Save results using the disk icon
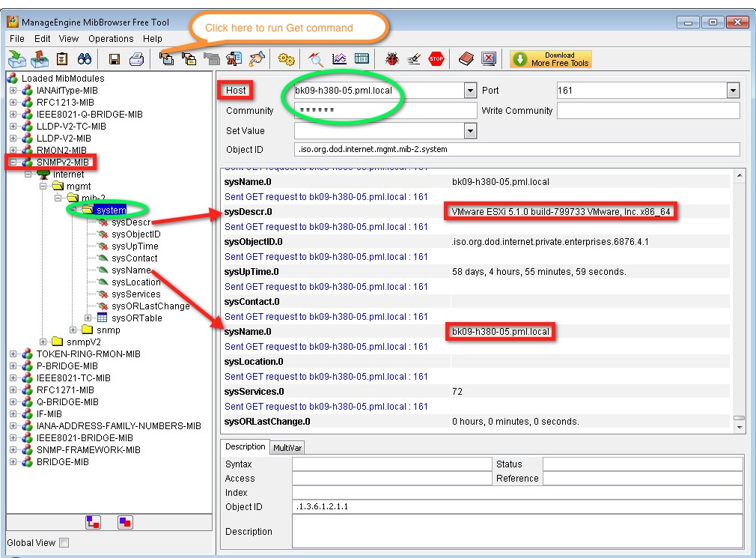The height and width of the screenshot is (558, 756). click(x=114, y=58)
